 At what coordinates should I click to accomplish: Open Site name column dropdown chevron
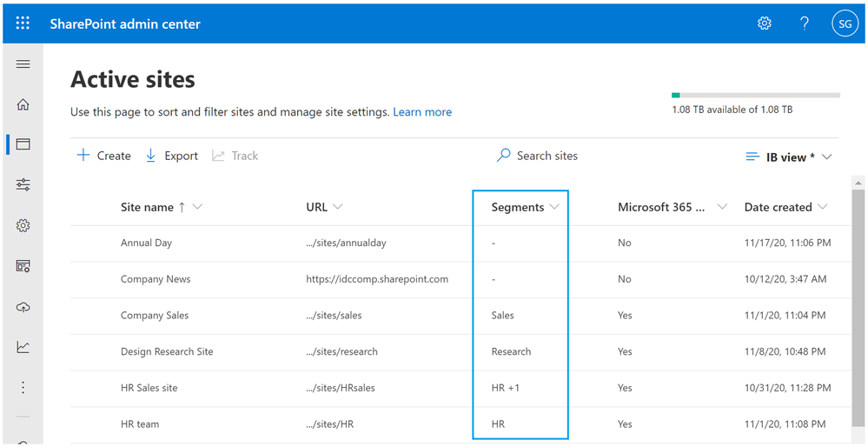click(196, 207)
